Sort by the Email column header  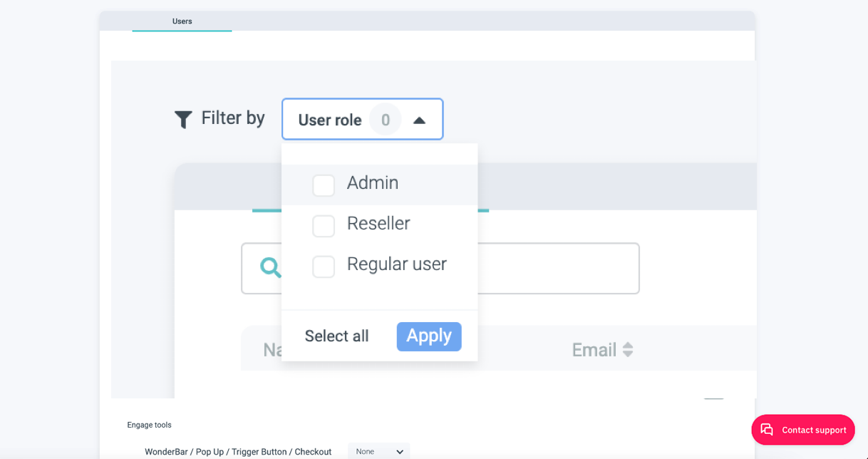coord(594,350)
